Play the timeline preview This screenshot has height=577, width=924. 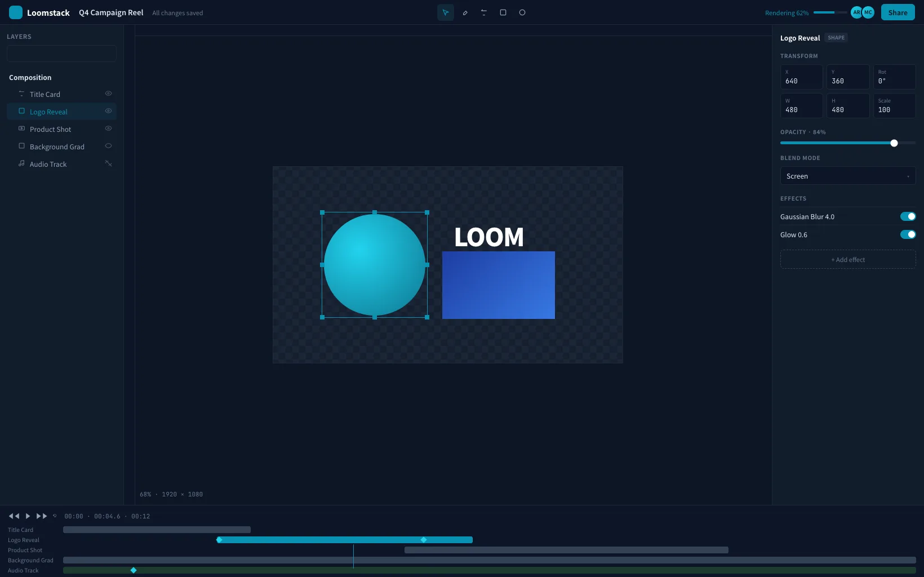pos(28,516)
